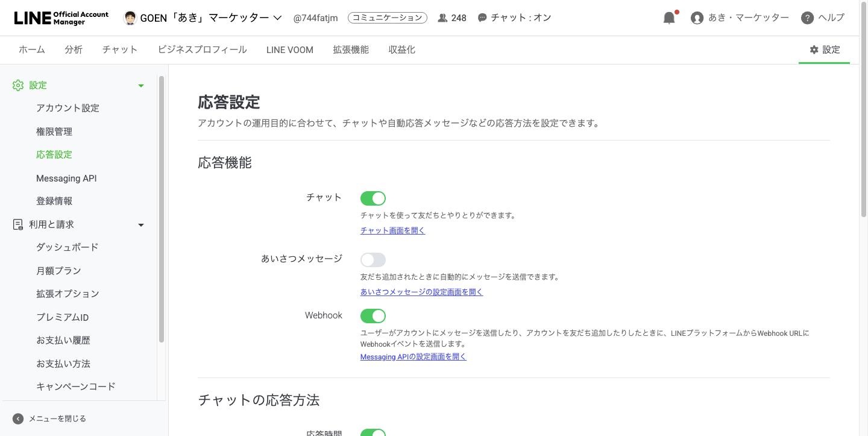The image size is (868, 436).
Task: Toggle the 応答時間 switch
Action: [373, 432]
